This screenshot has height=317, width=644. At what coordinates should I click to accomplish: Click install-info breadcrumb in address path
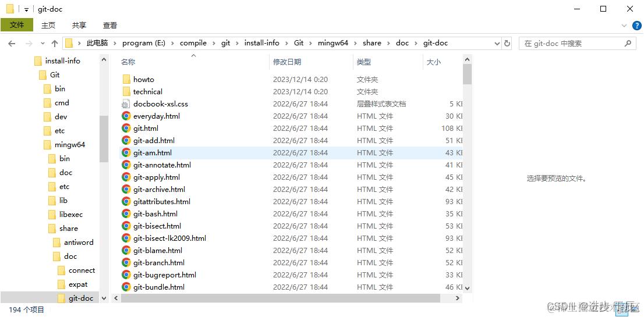tap(261, 43)
